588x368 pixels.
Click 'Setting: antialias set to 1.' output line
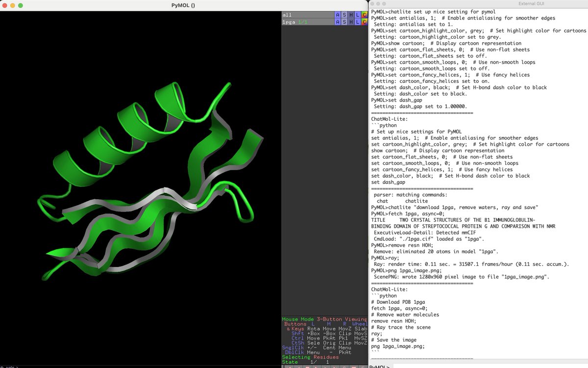pos(415,24)
